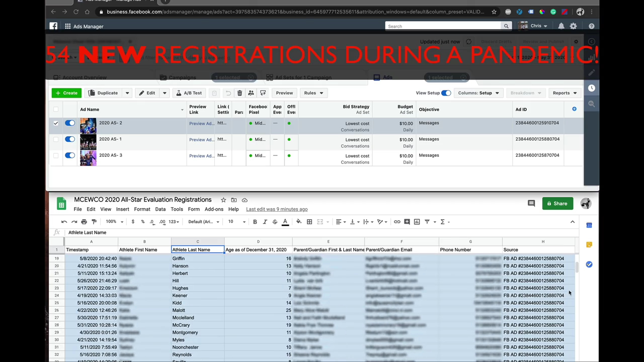
Task: Apply currency format with dollar icon
Action: (x=133, y=222)
